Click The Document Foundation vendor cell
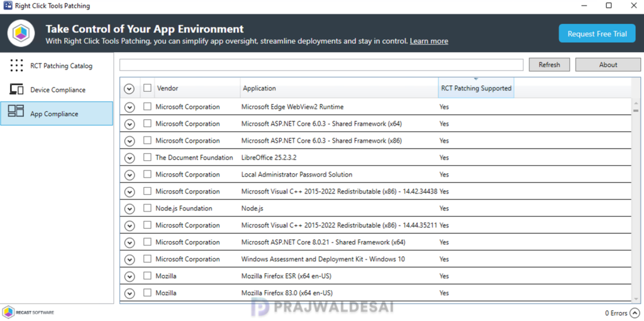644x321 pixels. [x=194, y=157]
